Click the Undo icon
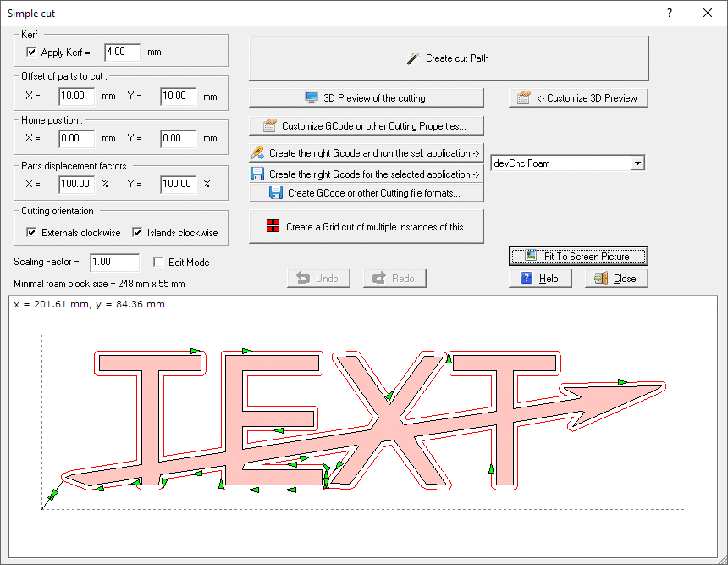The height and width of the screenshot is (565, 728). (x=318, y=278)
